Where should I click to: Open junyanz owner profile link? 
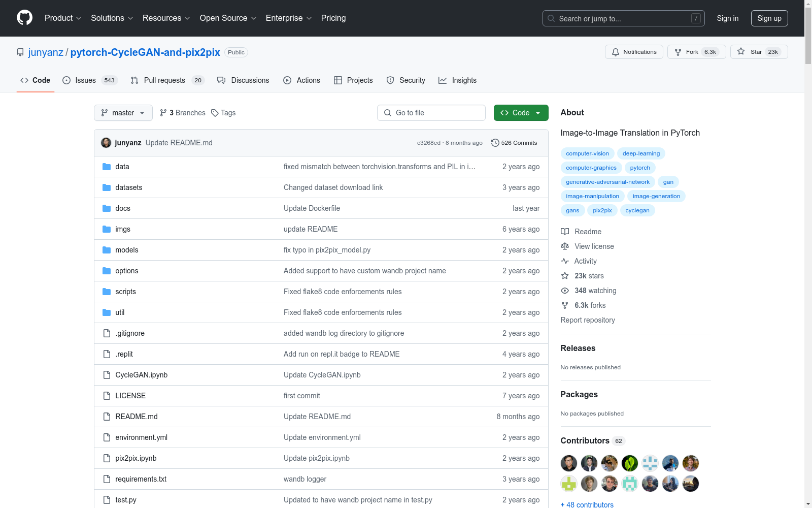[x=46, y=52]
